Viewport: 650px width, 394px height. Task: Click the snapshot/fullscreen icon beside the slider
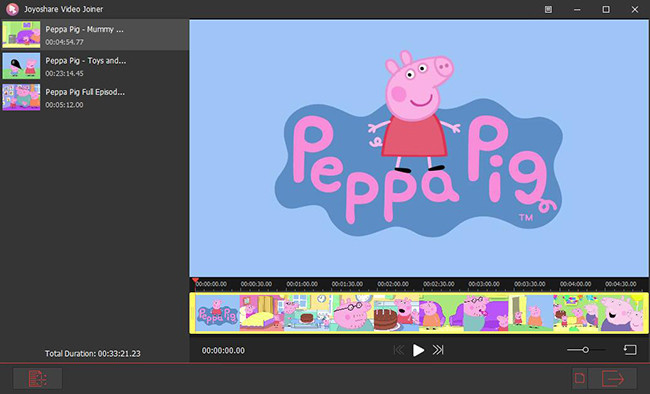630,350
